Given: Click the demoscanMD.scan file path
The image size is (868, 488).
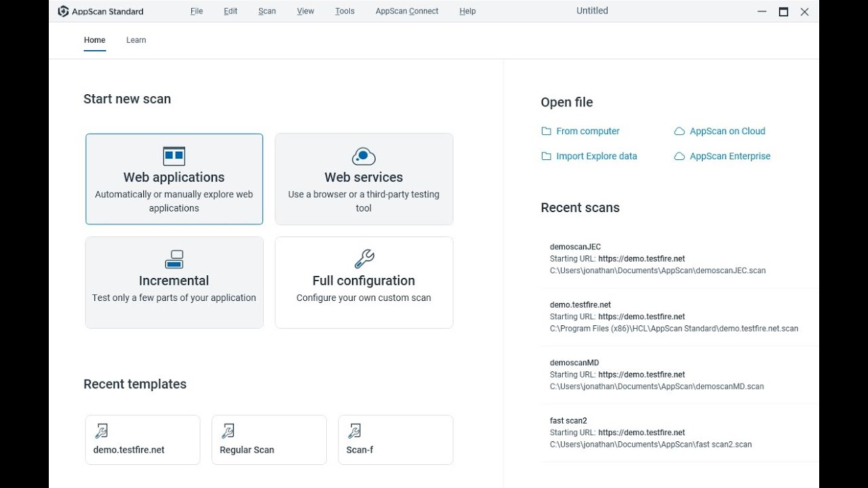Looking at the screenshot, I should (x=657, y=387).
